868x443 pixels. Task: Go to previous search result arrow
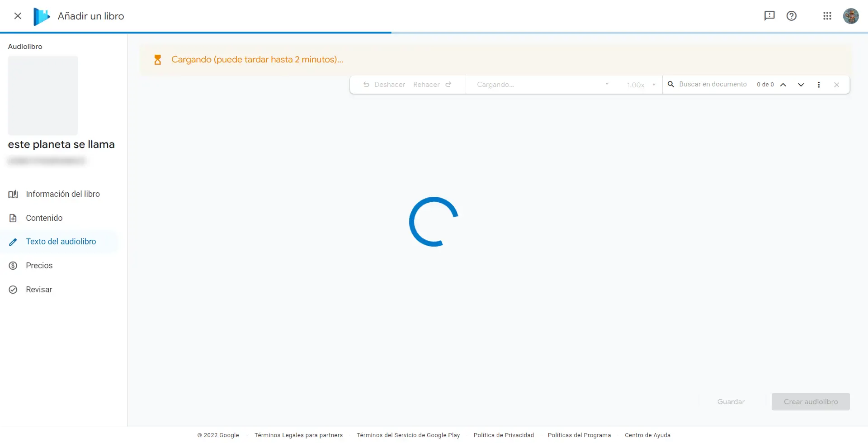tap(783, 85)
